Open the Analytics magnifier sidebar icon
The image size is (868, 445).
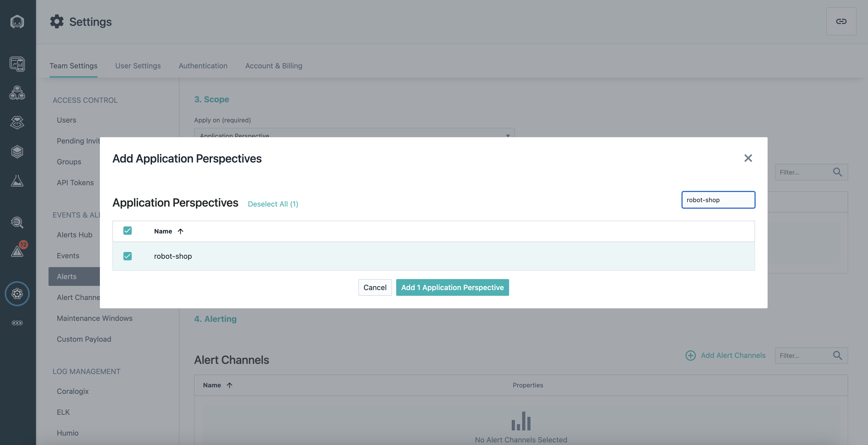[x=17, y=222]
